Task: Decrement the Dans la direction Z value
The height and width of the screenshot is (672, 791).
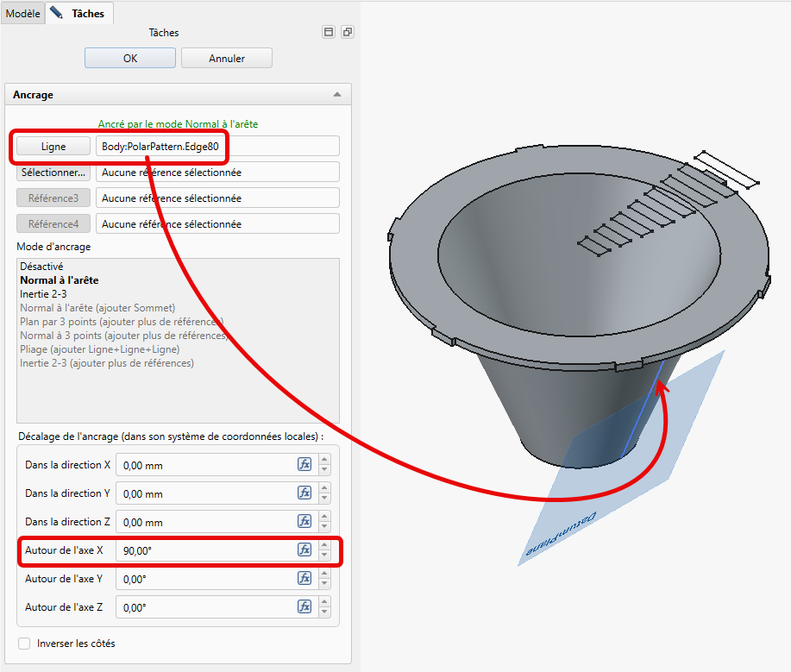Action: click(x=324, y=527)
